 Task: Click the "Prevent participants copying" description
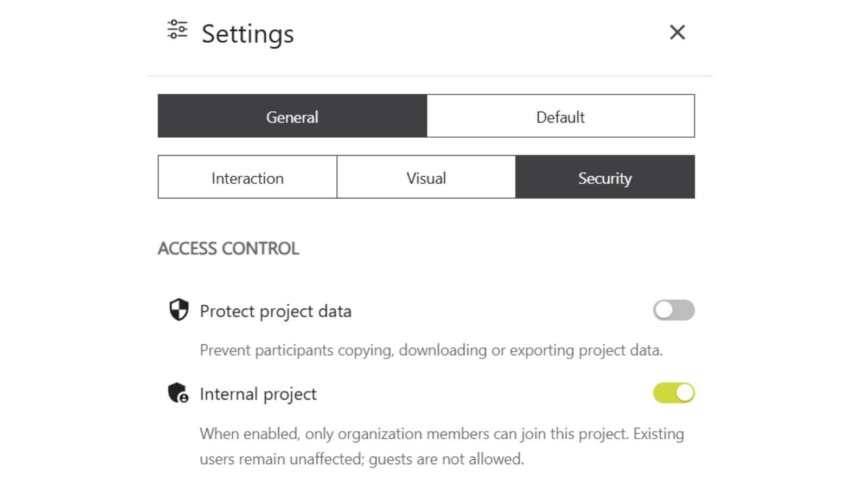click(x=431, y=350)
